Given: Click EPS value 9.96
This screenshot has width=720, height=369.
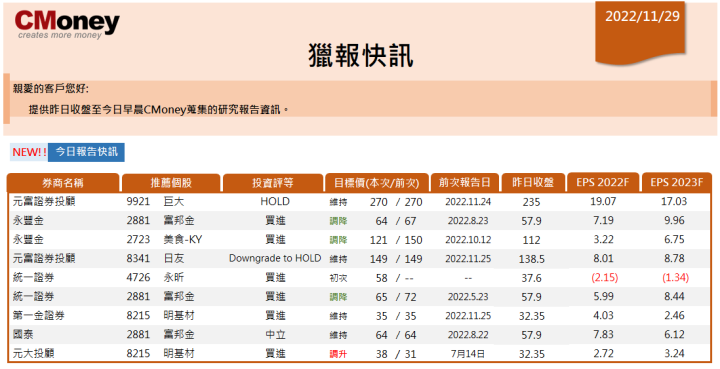Looking at the screenshot, I should [x=674, y=220].
